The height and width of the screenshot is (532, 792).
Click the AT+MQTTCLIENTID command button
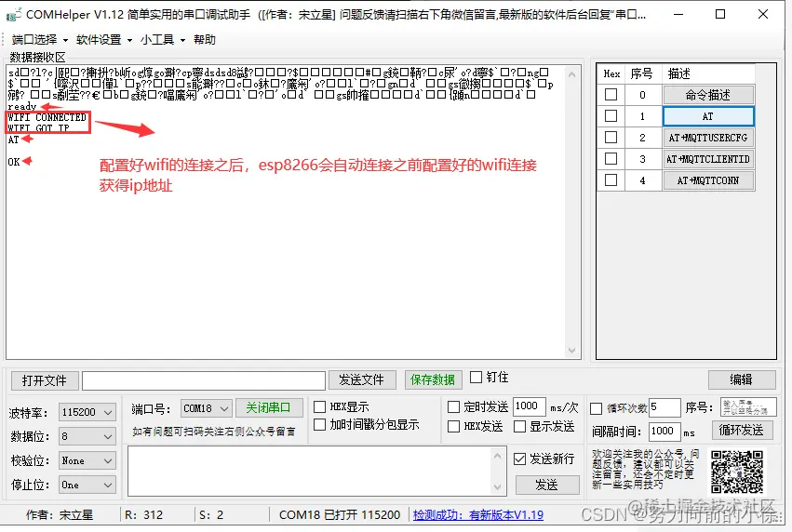(708, 159)
